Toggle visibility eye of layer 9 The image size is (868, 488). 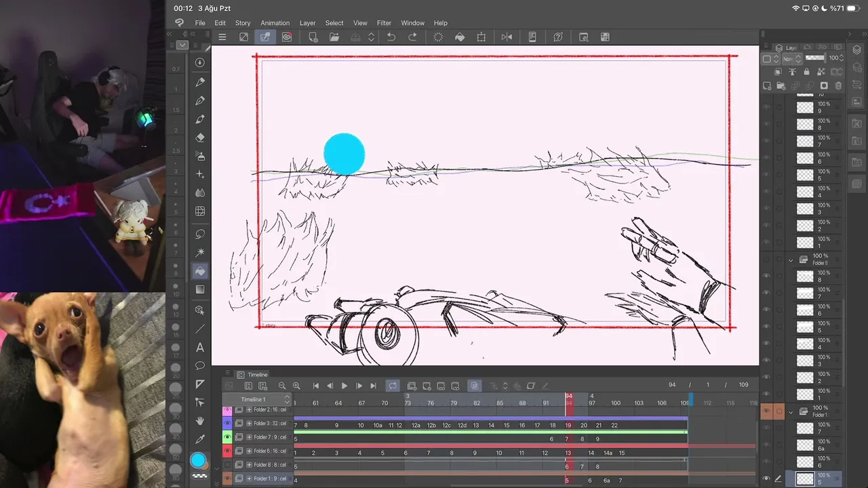point(766,107)
